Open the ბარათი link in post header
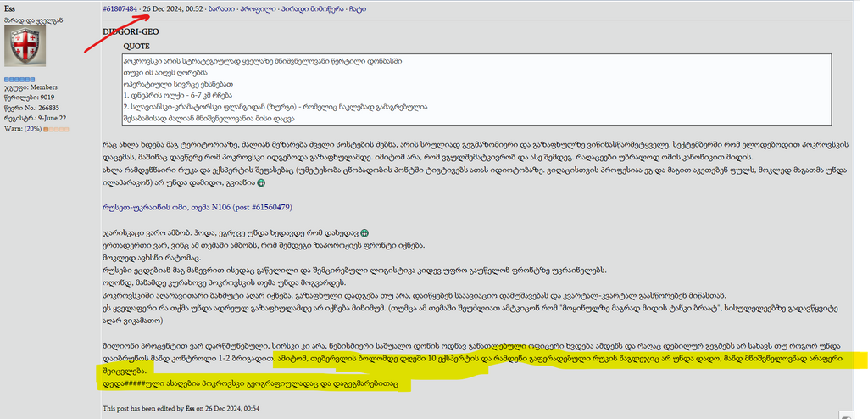The image size is (868, 419). click(220, 9)
